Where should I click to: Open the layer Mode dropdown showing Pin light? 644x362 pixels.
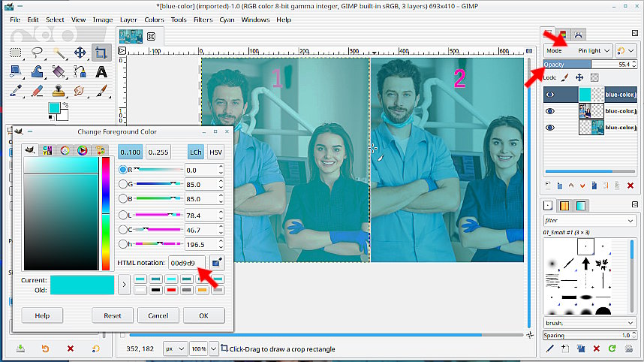coord(589,50)
